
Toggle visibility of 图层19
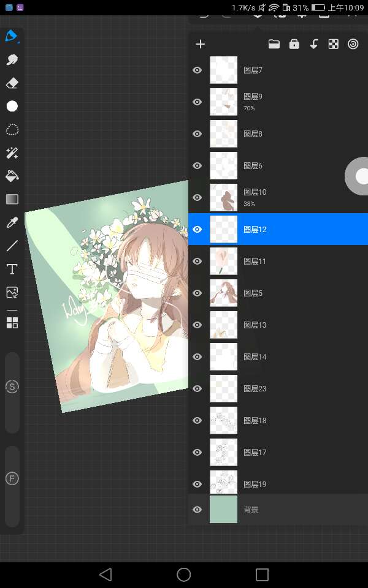(197, 484)
